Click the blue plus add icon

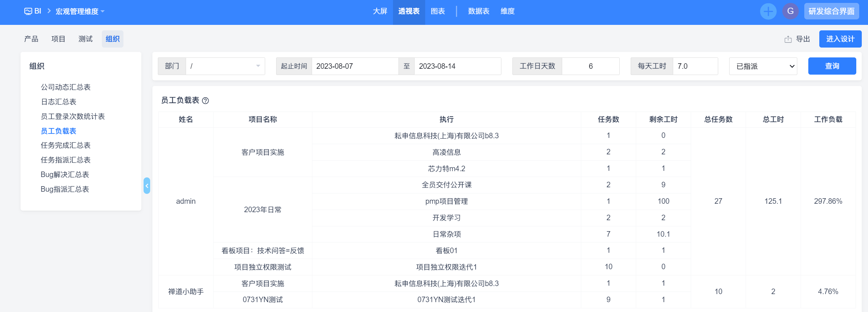pos(768,11)
